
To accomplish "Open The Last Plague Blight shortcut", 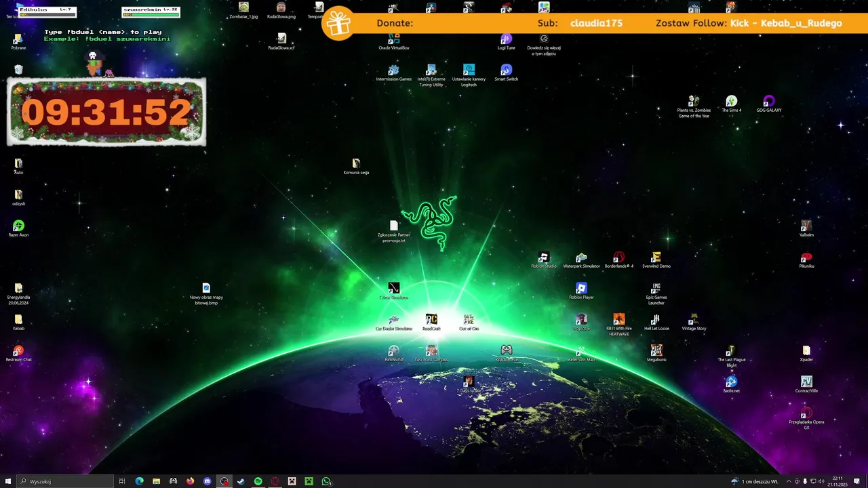I will tap(731, 356).
